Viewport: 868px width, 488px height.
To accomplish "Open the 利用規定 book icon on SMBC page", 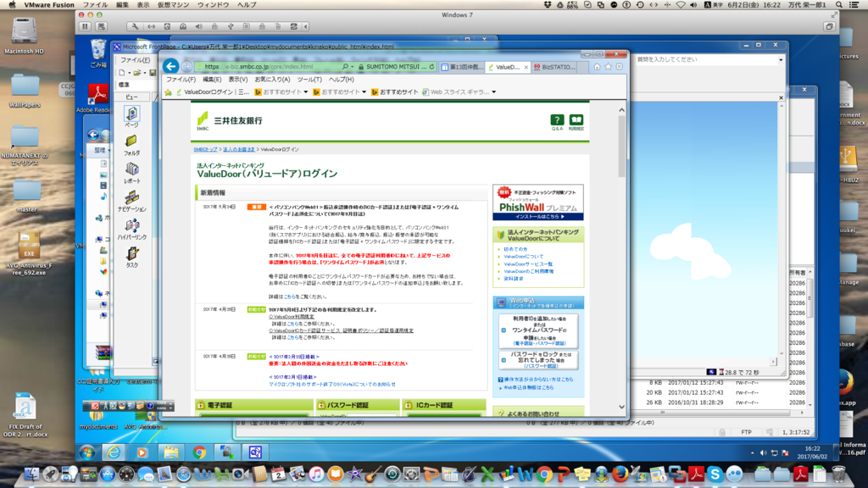I will [x=576, y=122].
